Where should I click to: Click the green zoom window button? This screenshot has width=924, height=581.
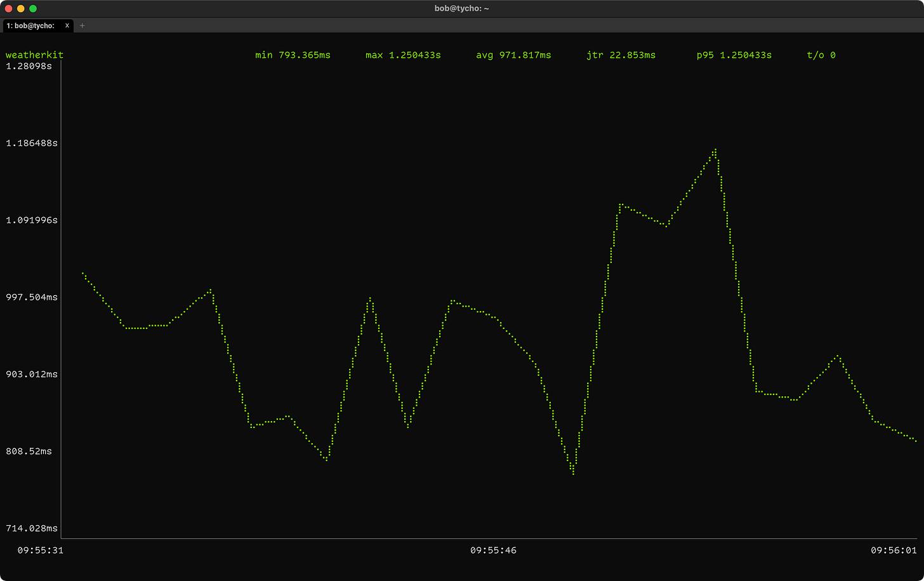(x=33, y=8)
